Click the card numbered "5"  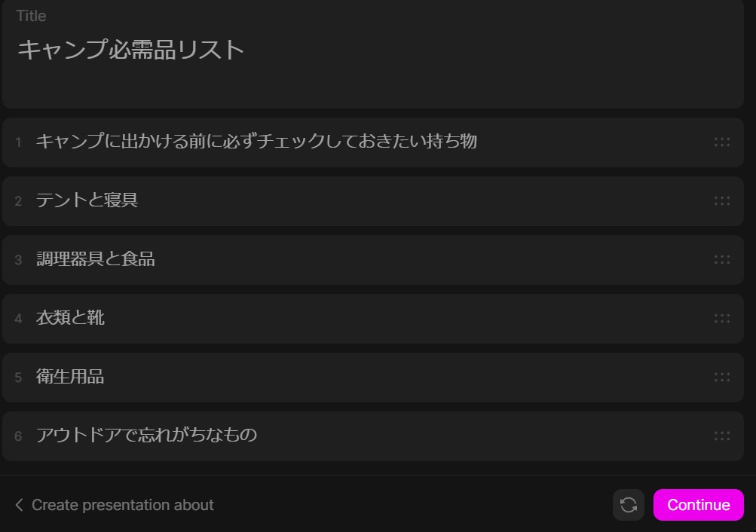coord(18,377)
